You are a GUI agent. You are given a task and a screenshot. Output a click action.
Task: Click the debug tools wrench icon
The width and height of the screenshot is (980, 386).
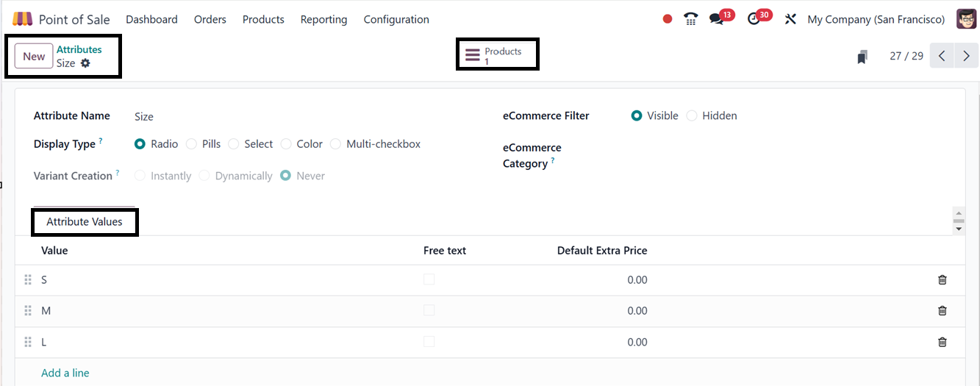790,19
